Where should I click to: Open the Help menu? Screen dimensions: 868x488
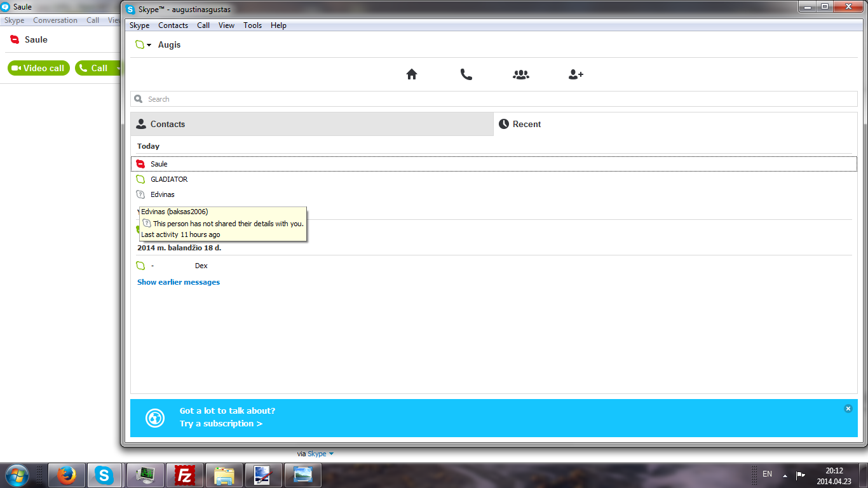click(278, 25)
